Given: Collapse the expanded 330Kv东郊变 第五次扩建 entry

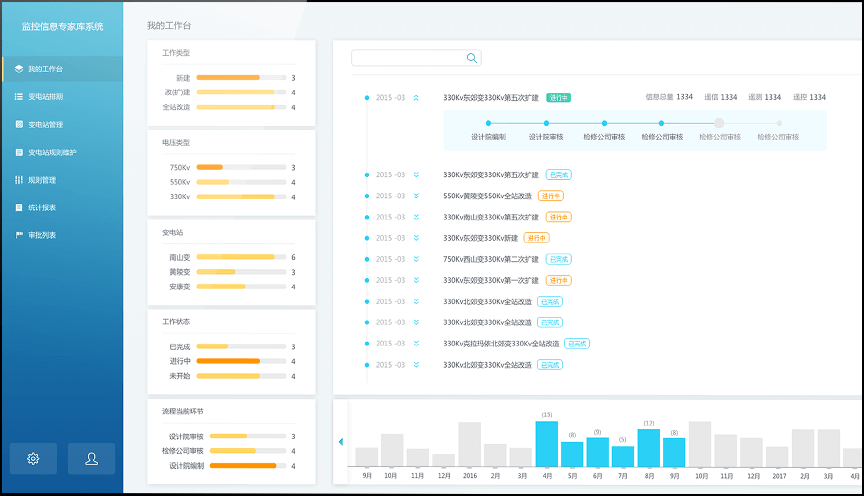Looking at the screenshot, I should (416, 98).
